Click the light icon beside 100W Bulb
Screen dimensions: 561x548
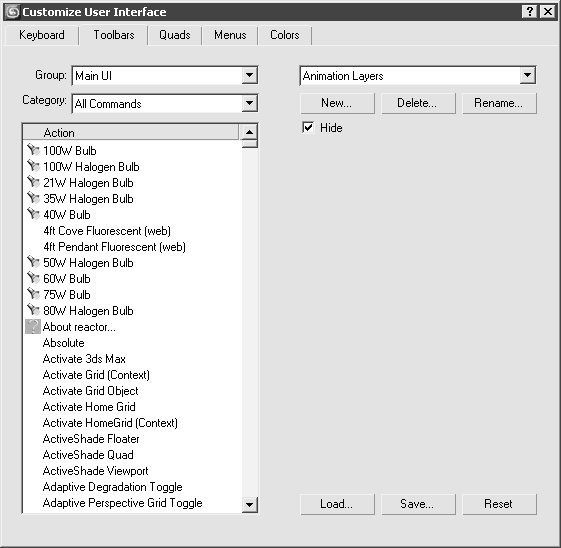click(x=33, y=150)
